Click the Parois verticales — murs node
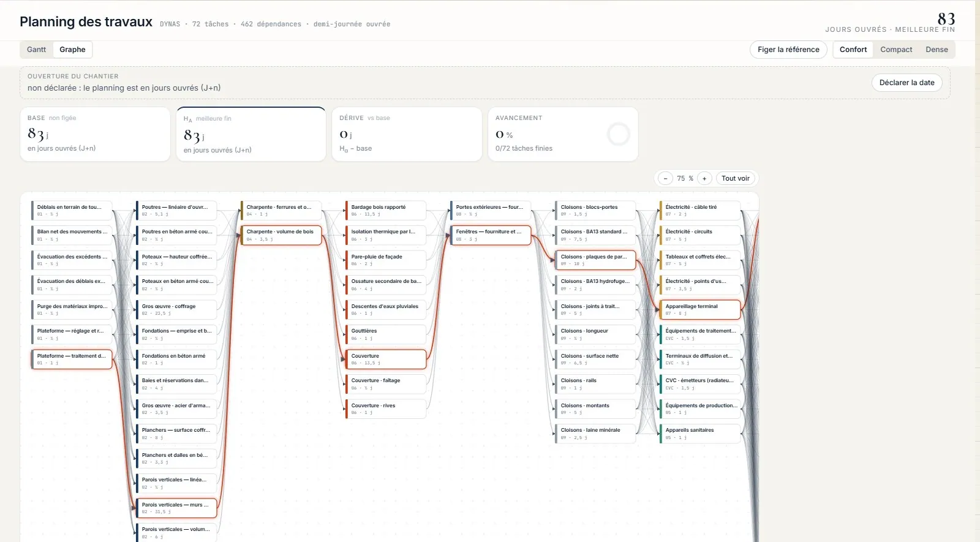The image size is (980, 542). (x=176, y=508)
